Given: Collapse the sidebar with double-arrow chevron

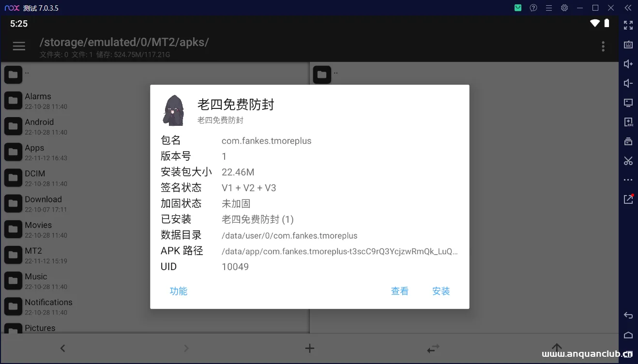Looking at the screenshot, I should pyautogui.click(x=627, y=8).
